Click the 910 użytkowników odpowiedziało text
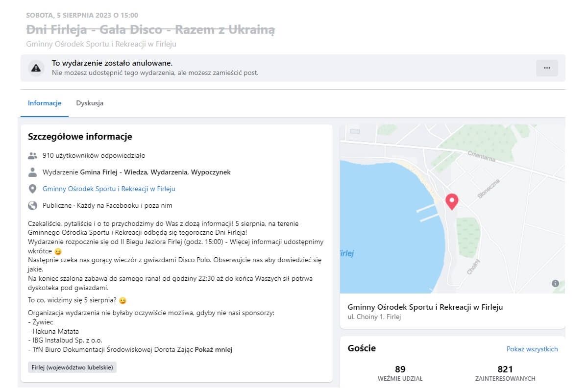The height and width of the screenshot is (392, 588). [x=94, y=156]
